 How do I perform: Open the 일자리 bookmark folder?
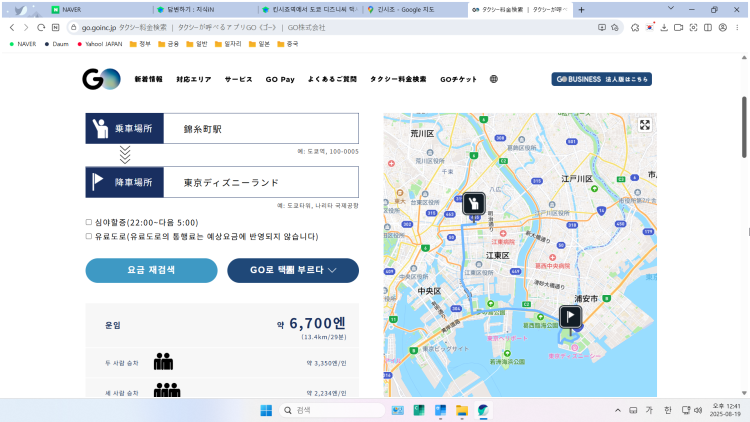click(228, 44)
